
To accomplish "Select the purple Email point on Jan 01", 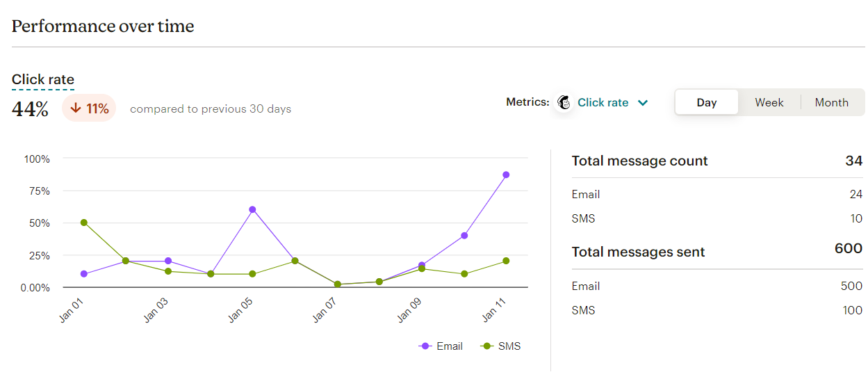I will tap(83, 274).
